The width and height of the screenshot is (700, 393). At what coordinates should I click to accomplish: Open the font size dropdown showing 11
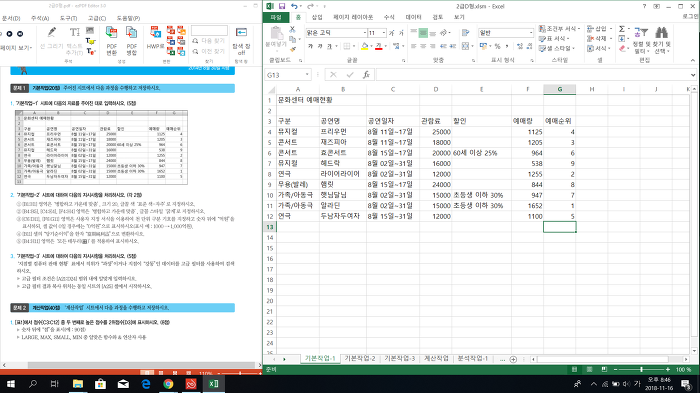[x=383, y=33]
